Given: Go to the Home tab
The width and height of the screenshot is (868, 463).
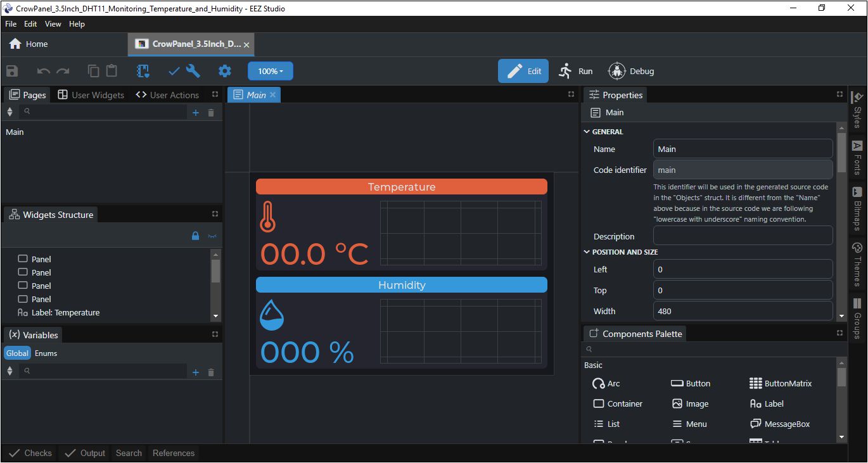Looking at the screenshot, I should pyautogui.click(x=29, y=44).
